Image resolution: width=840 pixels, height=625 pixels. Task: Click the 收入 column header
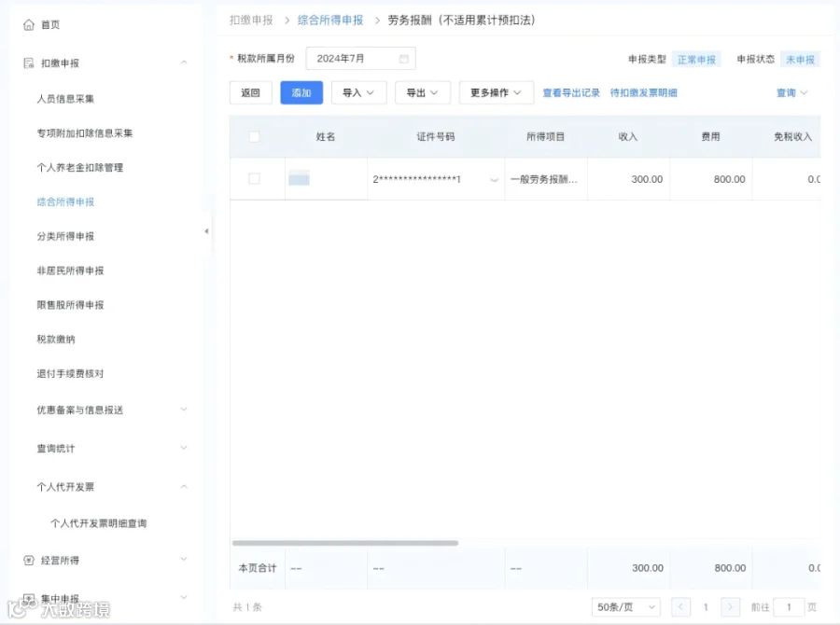tap(628, 136)
